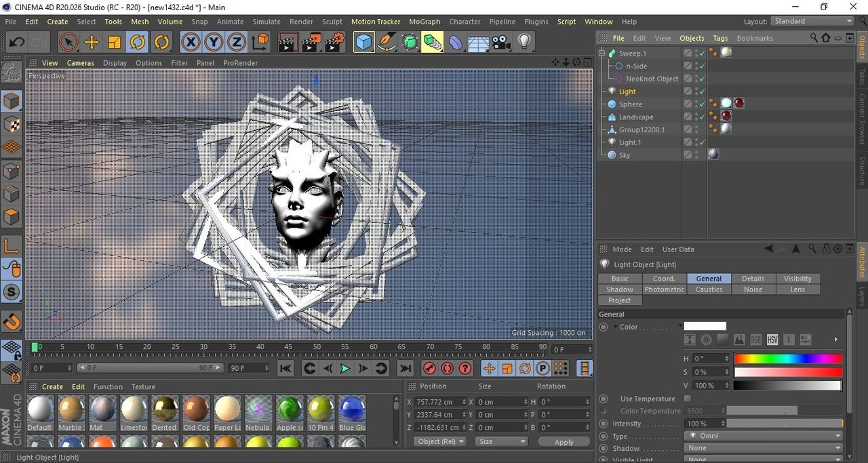
Task: Toggle the Position keyframe icon in timeline
Action: [x=489, y=368]
